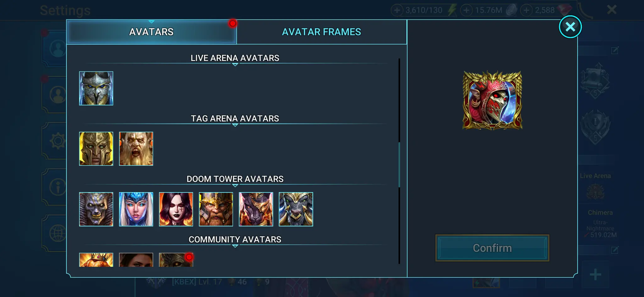The width and height of the screenshot is (644, 297).
Task: Close the avatar selection dialog
Action: [x=570, y=27]
